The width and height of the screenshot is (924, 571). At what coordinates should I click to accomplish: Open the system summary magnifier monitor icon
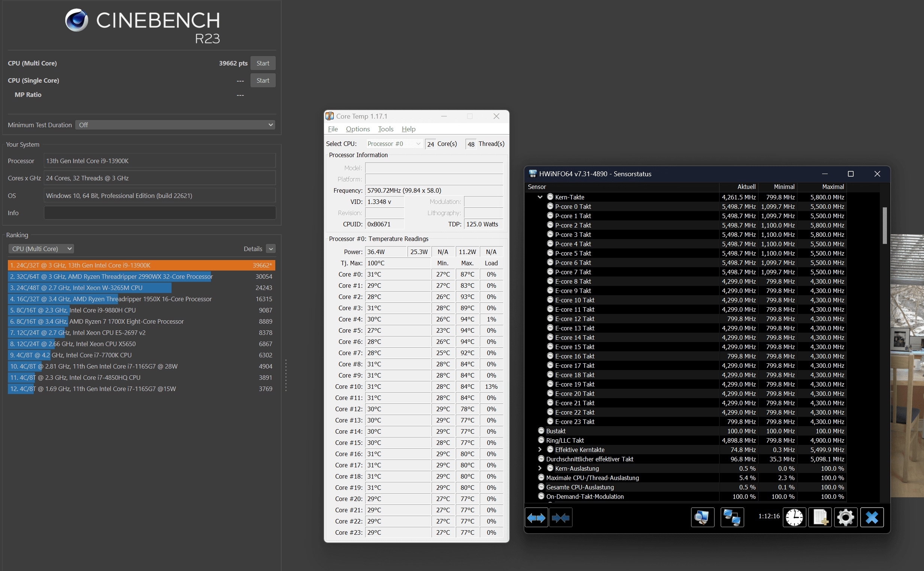click(703, 517)
